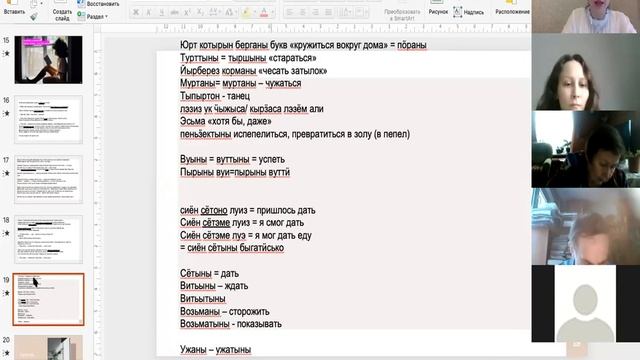Click the line 'Возьматыны - показывать'
Viewport: 640px width, 360px height.
(x=231, y=324)
